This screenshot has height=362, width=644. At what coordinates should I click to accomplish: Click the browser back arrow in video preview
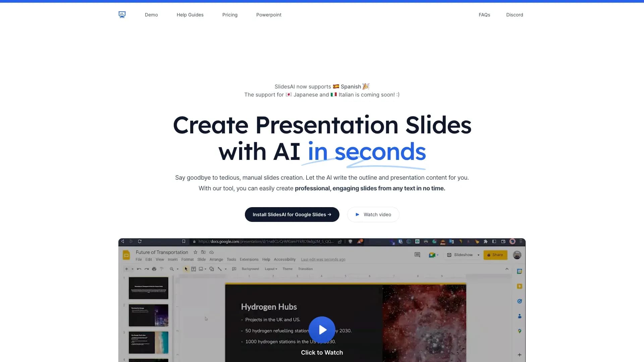coord(123,241)
